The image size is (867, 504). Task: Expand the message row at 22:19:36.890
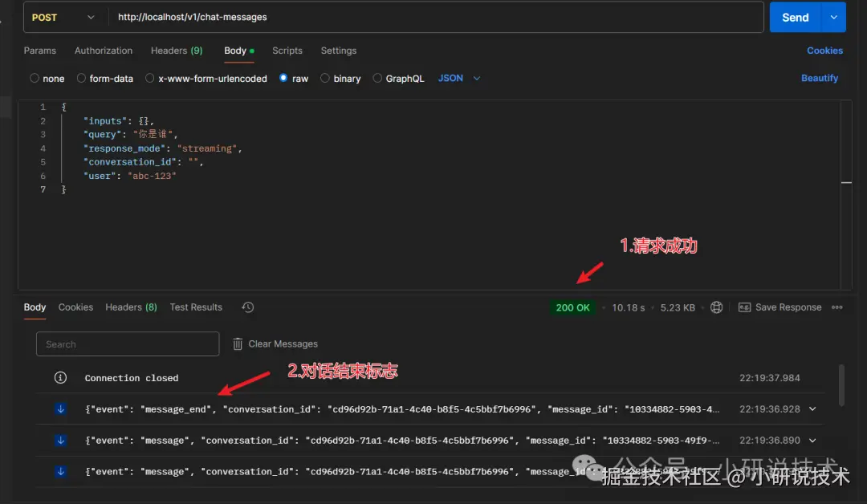click(x=812, y=441)
